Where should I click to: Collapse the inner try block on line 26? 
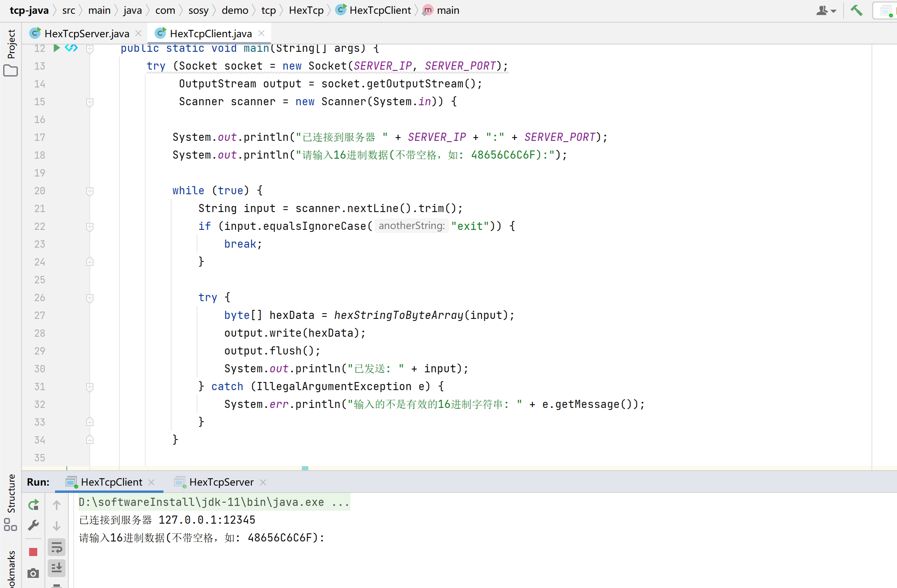click(90, 298)
